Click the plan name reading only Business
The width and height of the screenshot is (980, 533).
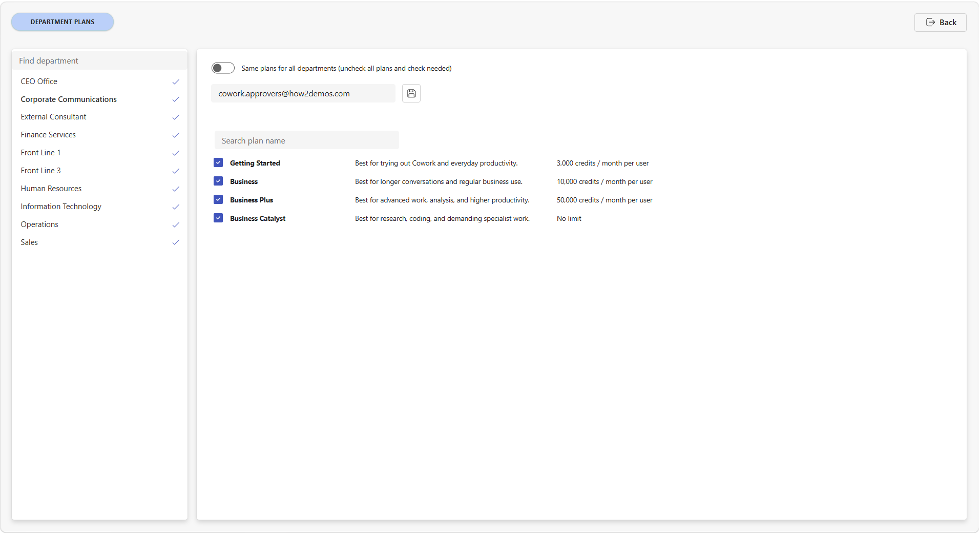coord(244,181)
